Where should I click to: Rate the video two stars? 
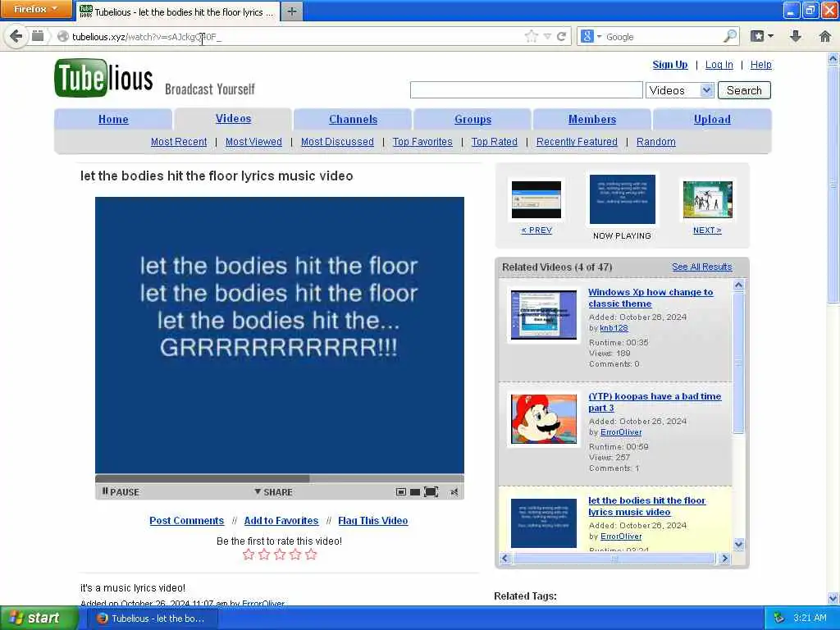[x=264, y=555]
